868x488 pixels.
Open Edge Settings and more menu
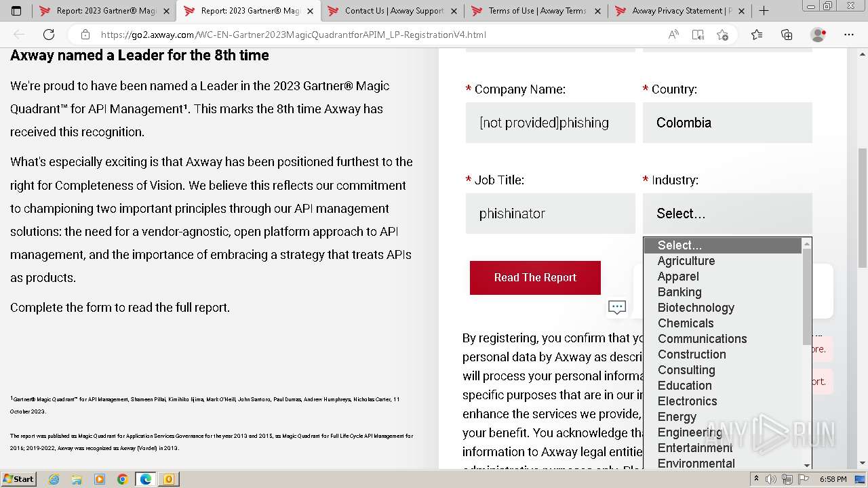coord(849,35)
